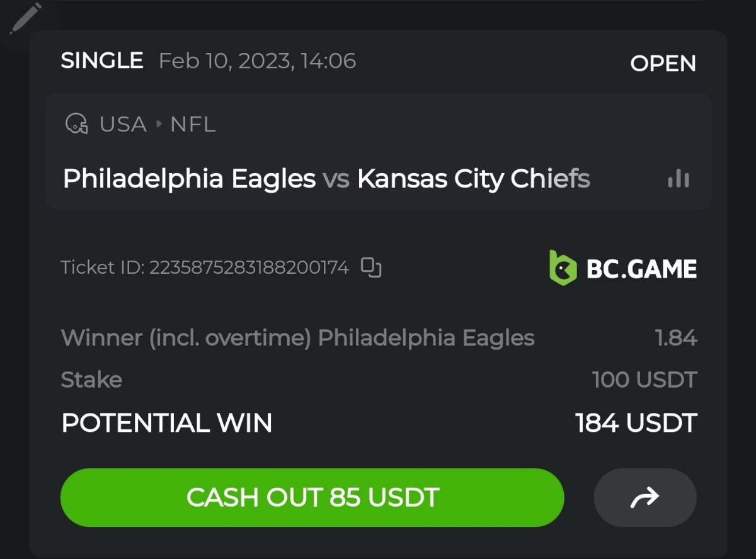The height and width of the screenshot is (559, 756).
Task: Select the Philadelphia Eagles team name
Action: pos(189,179)
